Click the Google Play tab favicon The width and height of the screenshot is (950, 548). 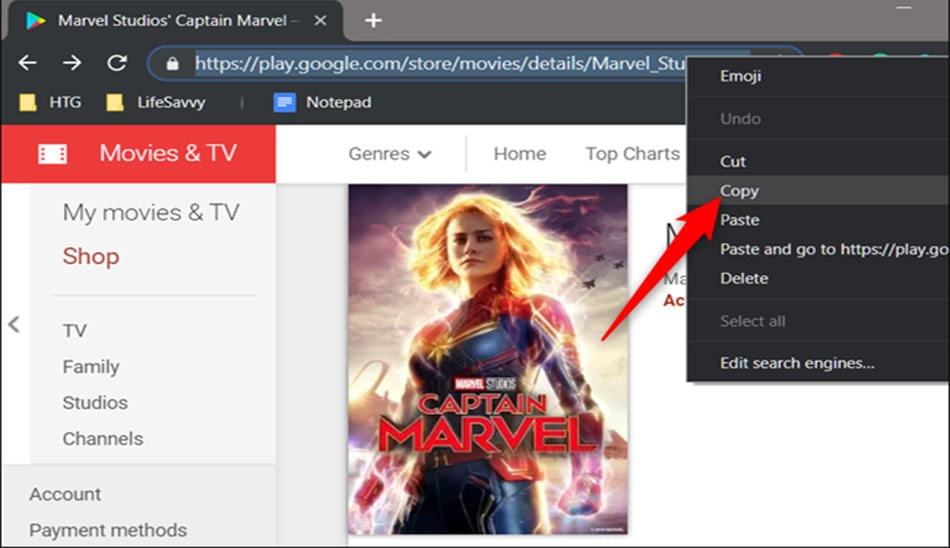[x=36, y=21]
